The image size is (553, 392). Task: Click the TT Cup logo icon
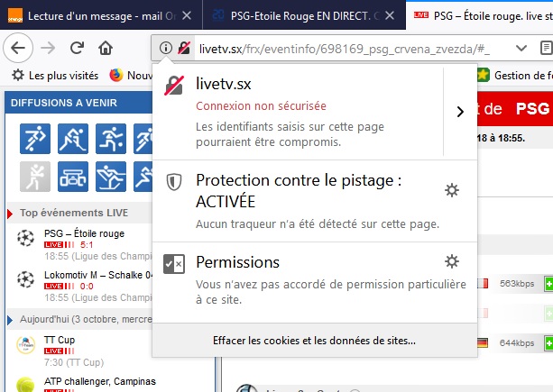pyautogui.click(x=26, y=345)
